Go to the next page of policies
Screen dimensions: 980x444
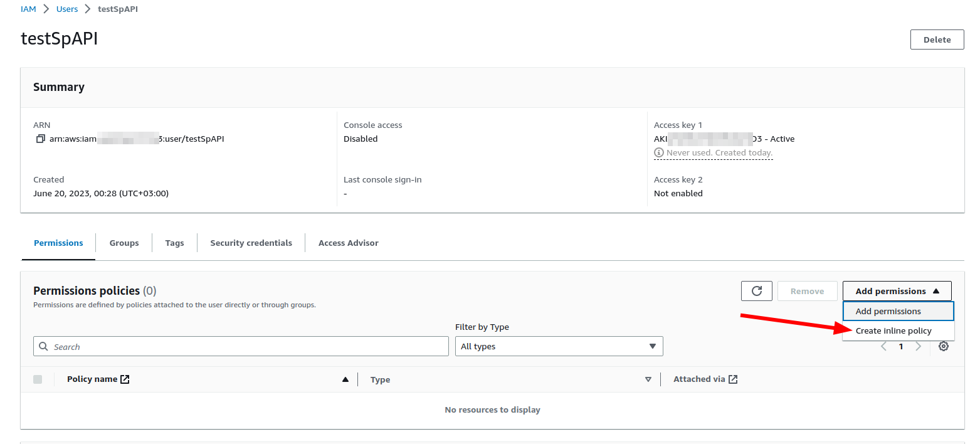(919, 346)
